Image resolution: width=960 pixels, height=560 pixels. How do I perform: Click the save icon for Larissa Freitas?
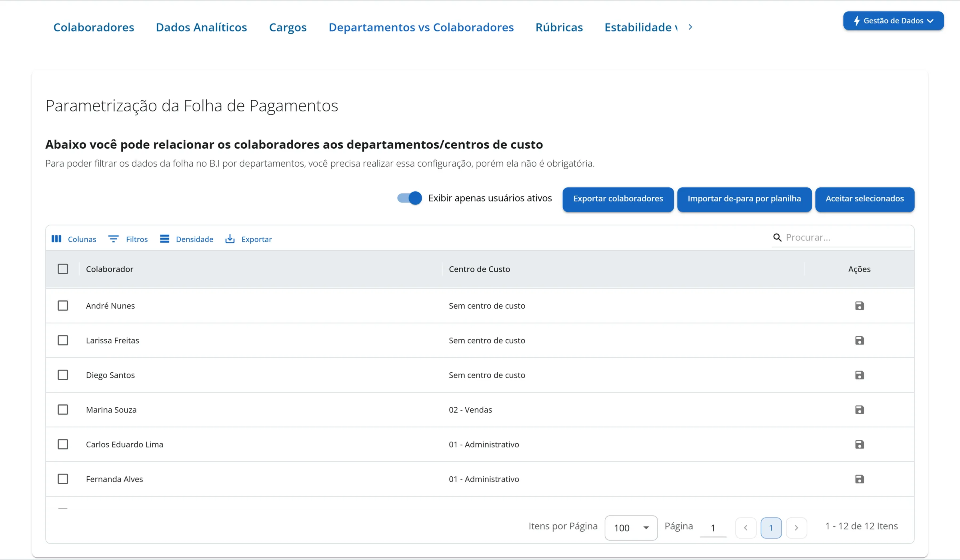(859, 340)
